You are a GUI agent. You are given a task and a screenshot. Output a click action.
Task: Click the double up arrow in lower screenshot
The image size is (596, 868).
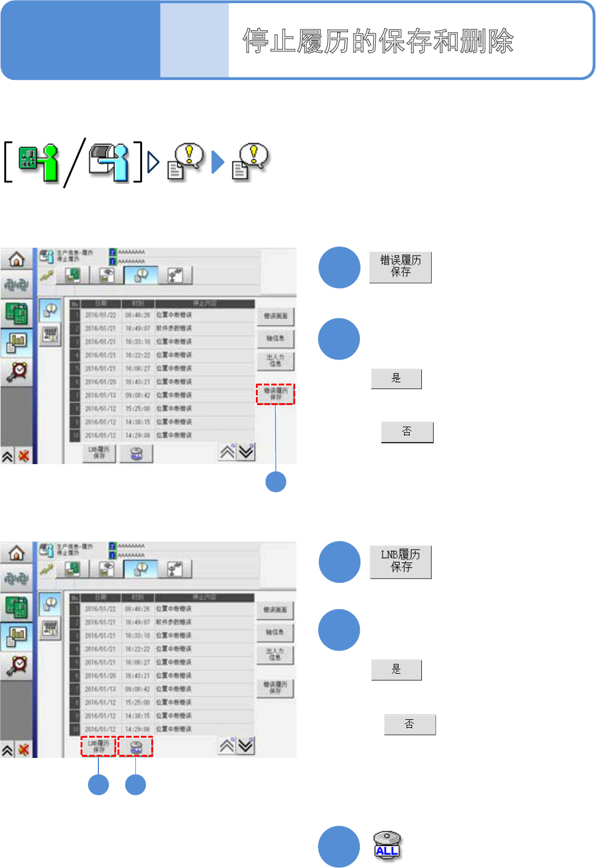click(227, 746)
